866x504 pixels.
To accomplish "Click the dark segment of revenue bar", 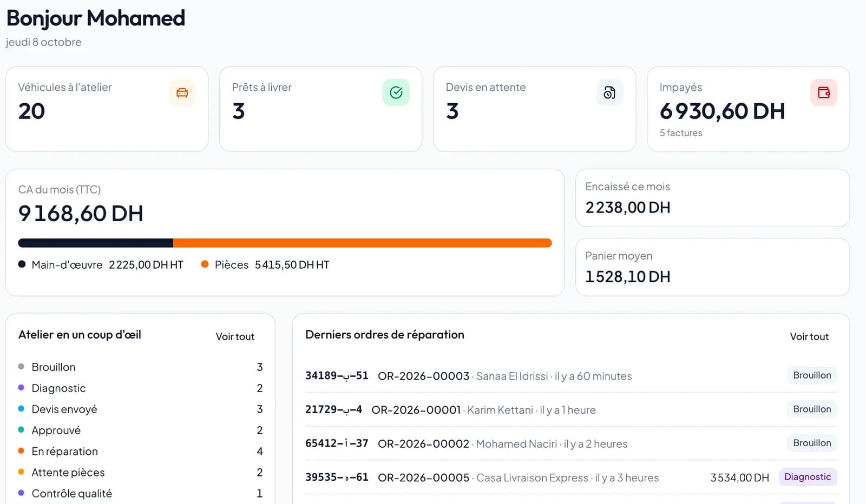I will (96, 243).
